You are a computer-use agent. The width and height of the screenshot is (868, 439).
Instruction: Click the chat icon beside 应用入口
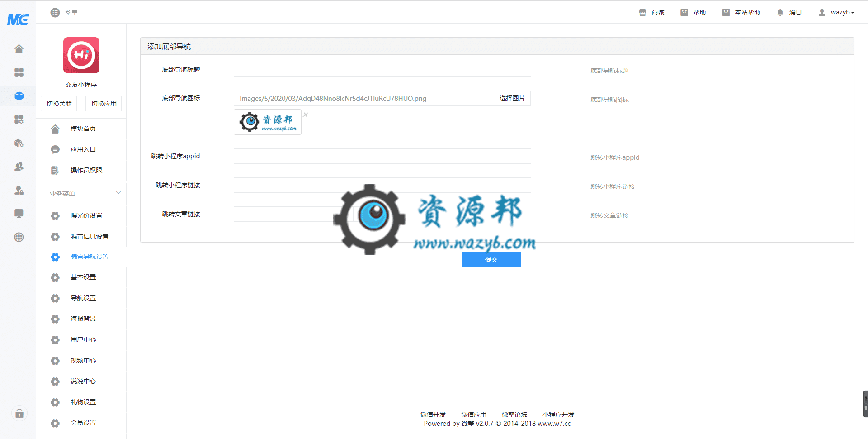[55, 150]
